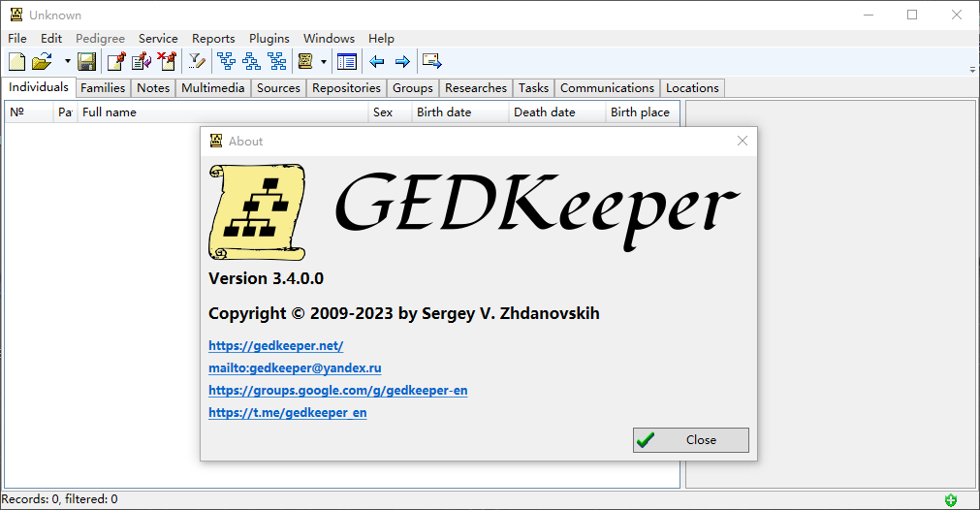
Task: Click the pedigree scroll icon in the toolbar
Action: 305,61
